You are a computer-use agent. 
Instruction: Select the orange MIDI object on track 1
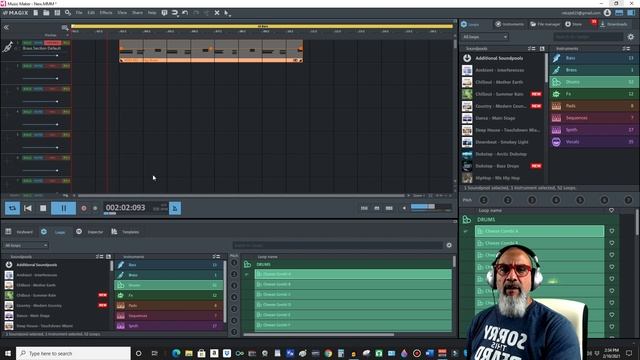211,51
